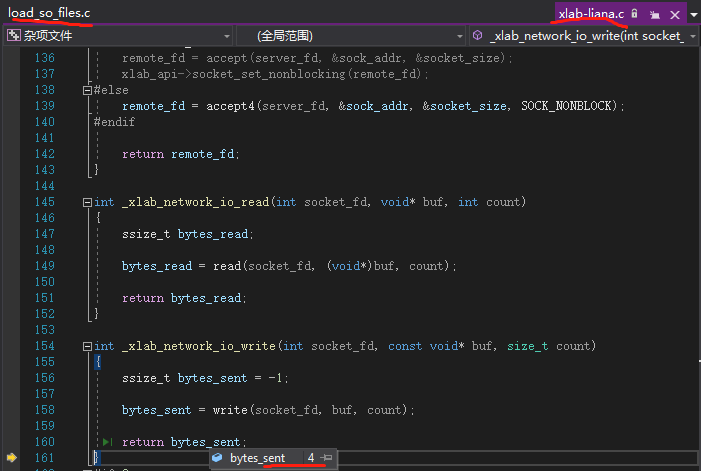Switch to the load_so_files.c tab

[x=49, y=13]
